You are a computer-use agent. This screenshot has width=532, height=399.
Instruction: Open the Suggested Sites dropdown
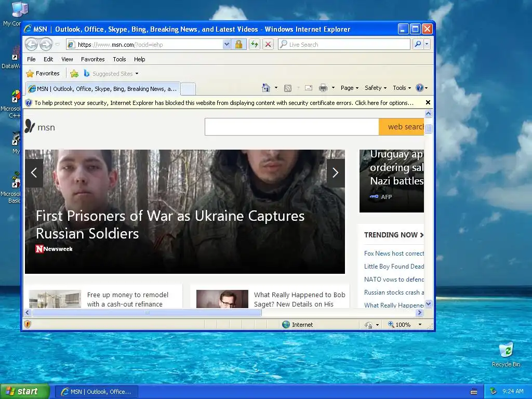[x=111, y=74]
